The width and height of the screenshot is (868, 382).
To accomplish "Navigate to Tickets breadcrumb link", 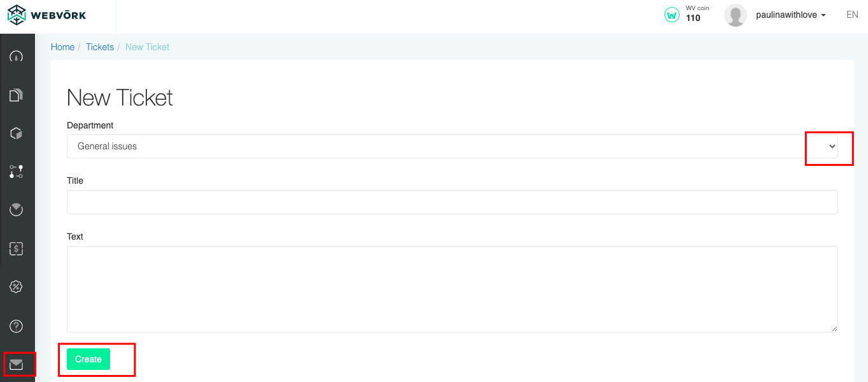I will coord(100,47).
